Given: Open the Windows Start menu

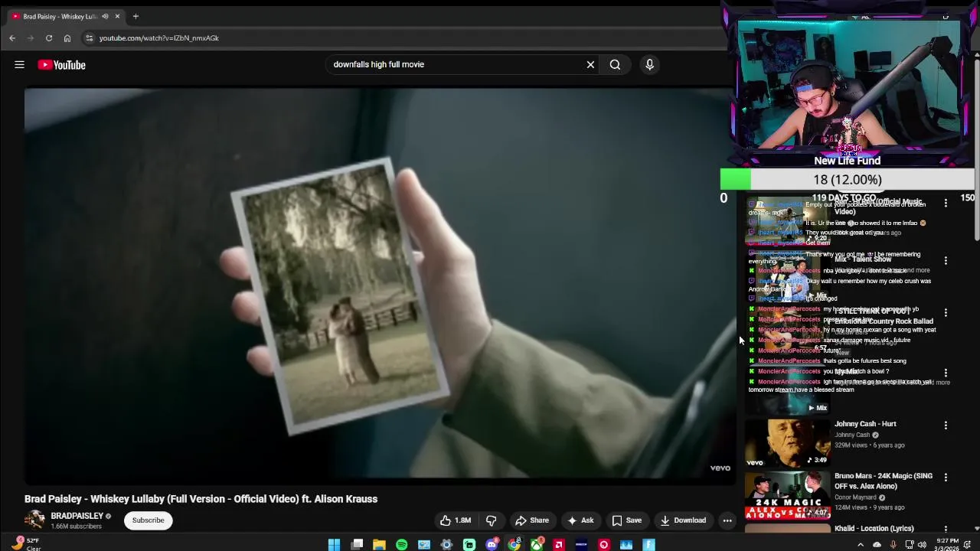Looking at the screenshot, I should point(334,545).
